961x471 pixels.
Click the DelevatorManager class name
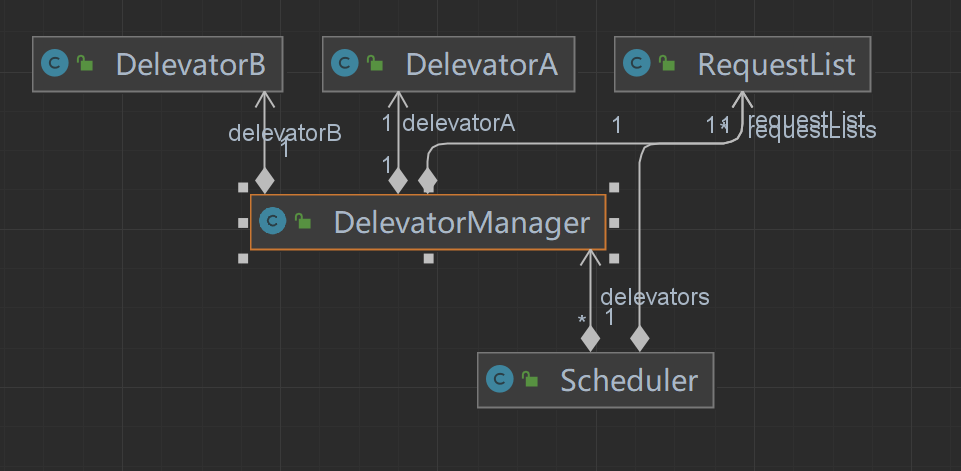coord(461,222)
